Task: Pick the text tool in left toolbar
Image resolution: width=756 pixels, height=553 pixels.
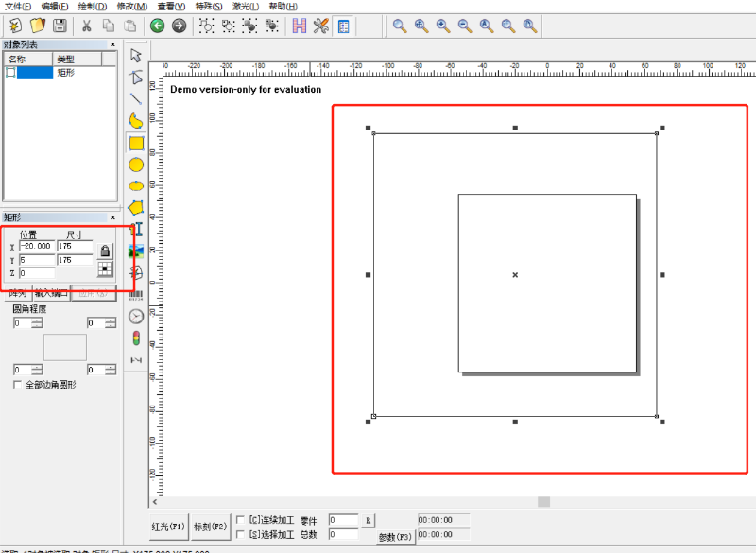Action: (x=137, y=229)
